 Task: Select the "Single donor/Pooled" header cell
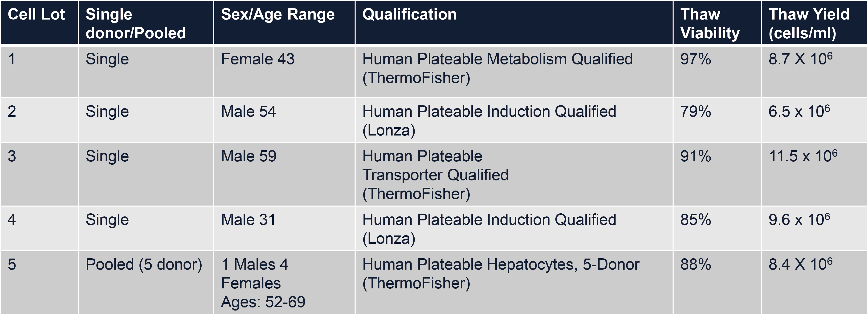click(135, 24)
